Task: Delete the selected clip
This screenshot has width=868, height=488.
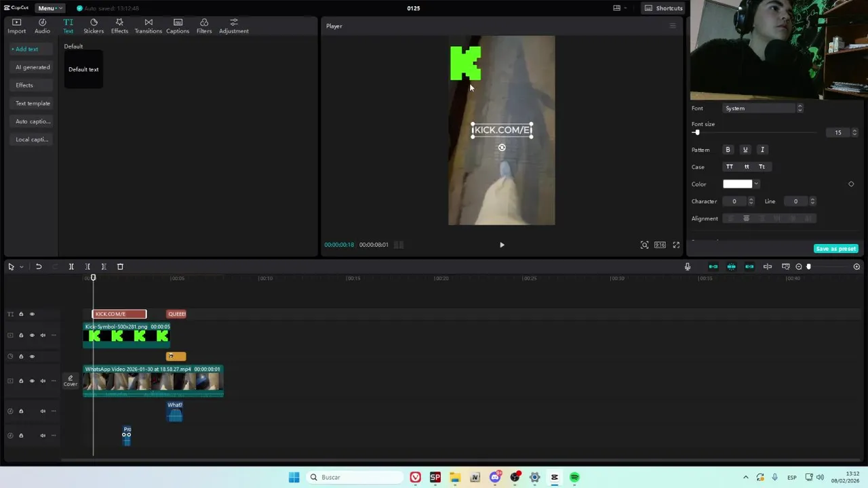Action: pos(120,267)
